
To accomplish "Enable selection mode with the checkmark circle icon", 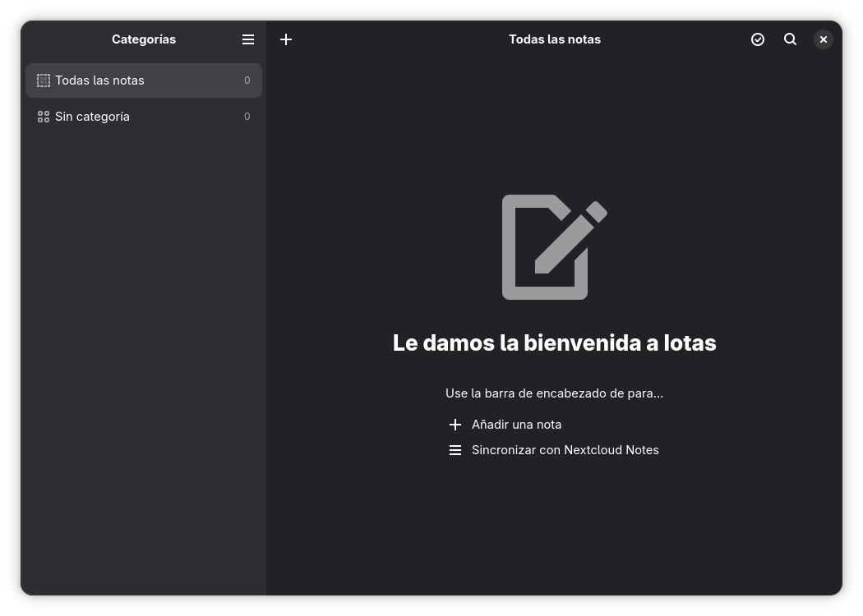I will 758,39.
